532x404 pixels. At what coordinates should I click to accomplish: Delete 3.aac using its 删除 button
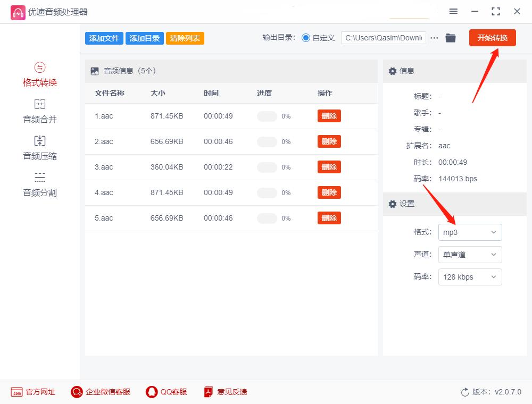pos(329,166)
